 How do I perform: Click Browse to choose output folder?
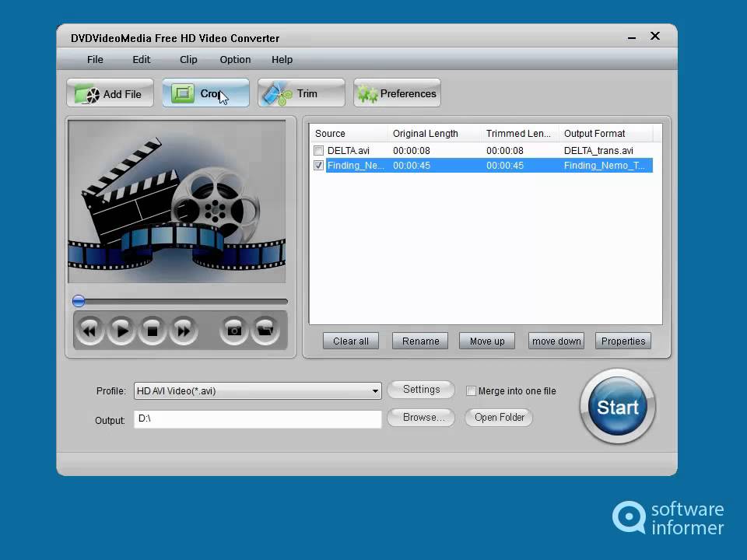[x=421, y=417]
